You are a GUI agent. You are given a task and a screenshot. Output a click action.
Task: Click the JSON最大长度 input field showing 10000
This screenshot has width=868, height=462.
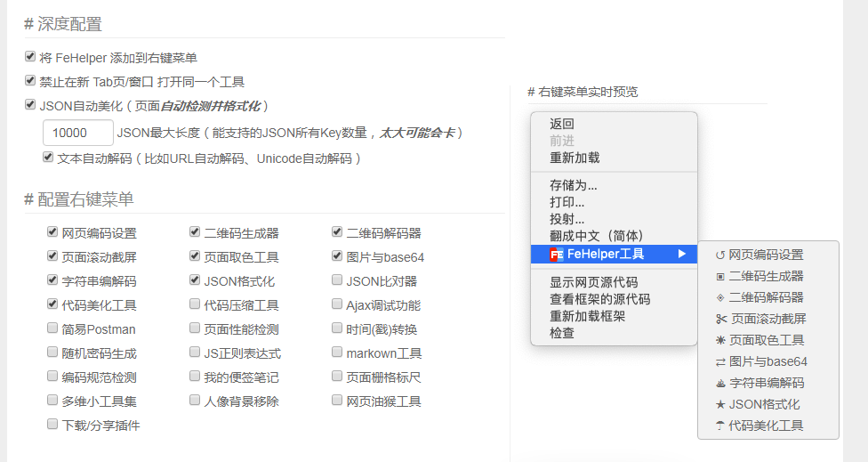[x=78, y=133]
